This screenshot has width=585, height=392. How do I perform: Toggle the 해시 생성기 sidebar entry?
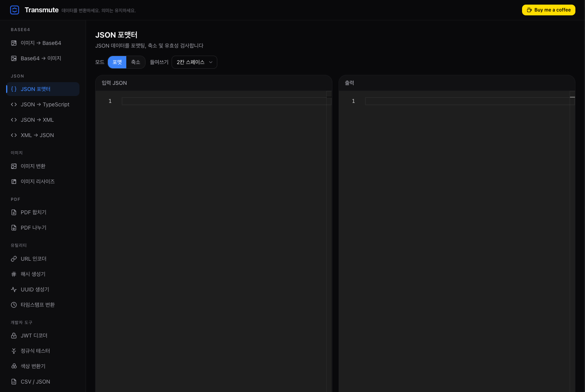coord(33,274)
